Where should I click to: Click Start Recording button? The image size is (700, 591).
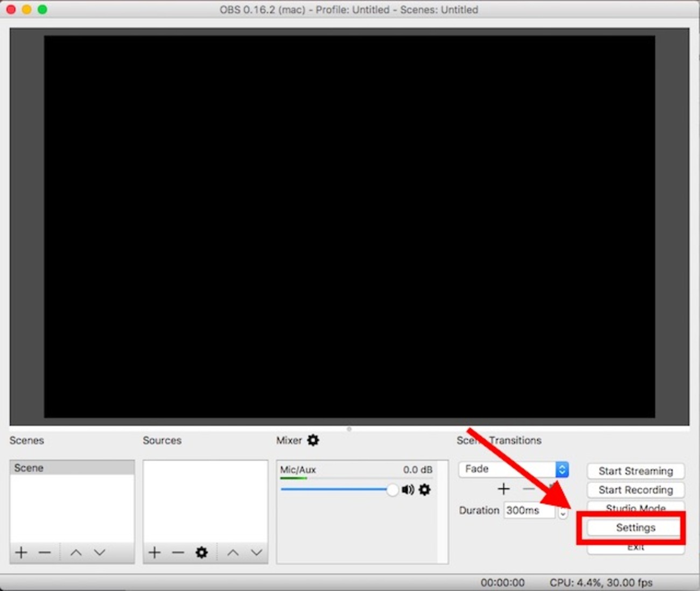click(635, 490)
